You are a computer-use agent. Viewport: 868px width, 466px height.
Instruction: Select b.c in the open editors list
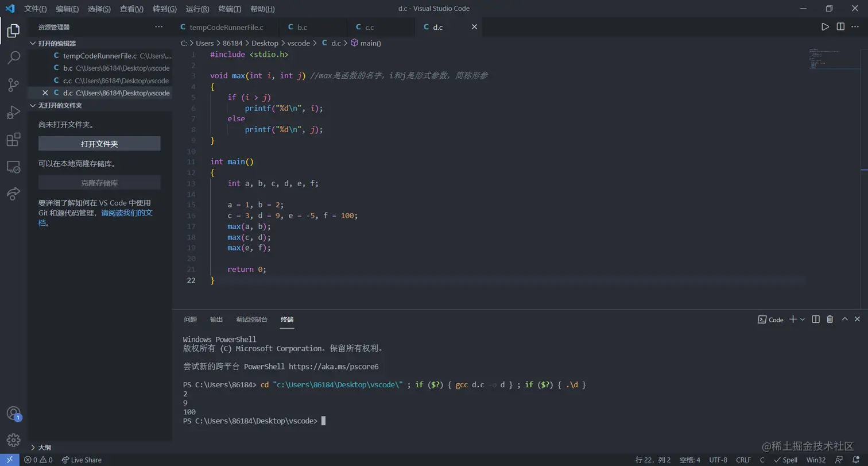[100, 68]
